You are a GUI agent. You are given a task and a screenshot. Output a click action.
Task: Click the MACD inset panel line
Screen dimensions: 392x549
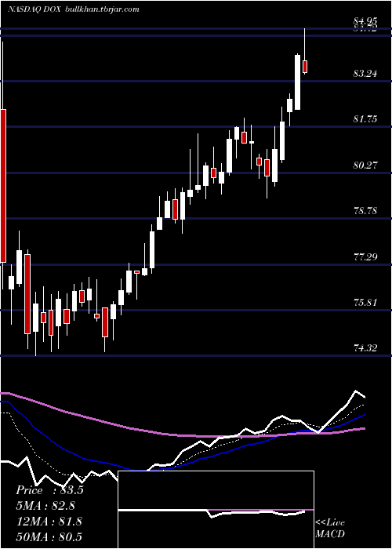[x=216, y=512]
